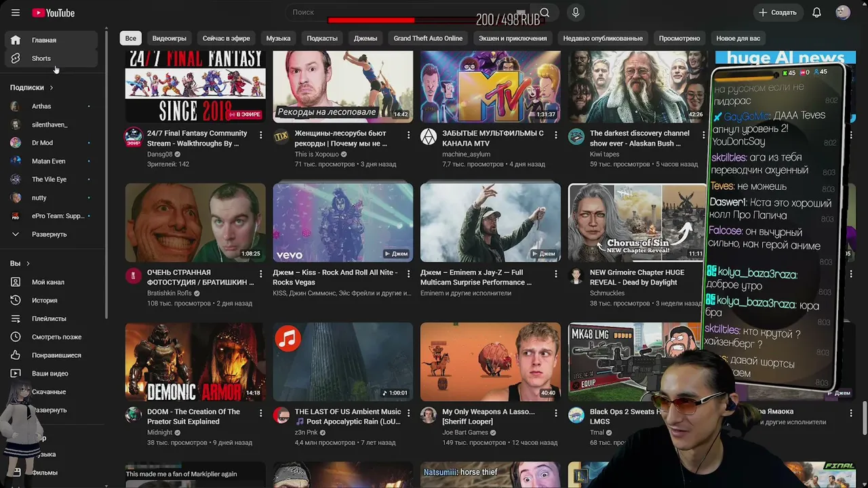Start voice search with the microphone
Viewport: 868px width, 488px height.
click(575, 13)
